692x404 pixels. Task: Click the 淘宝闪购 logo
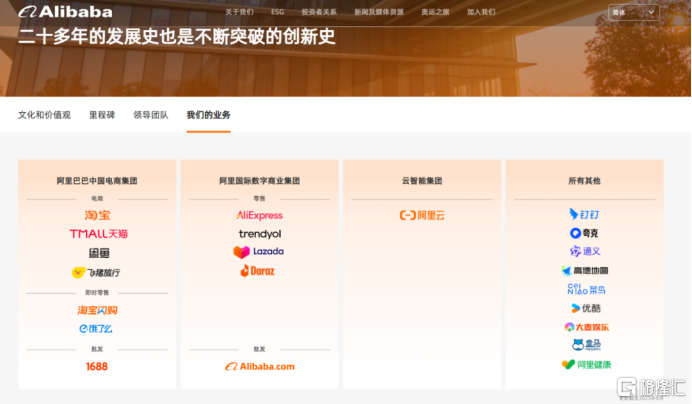tap(98, 310)
